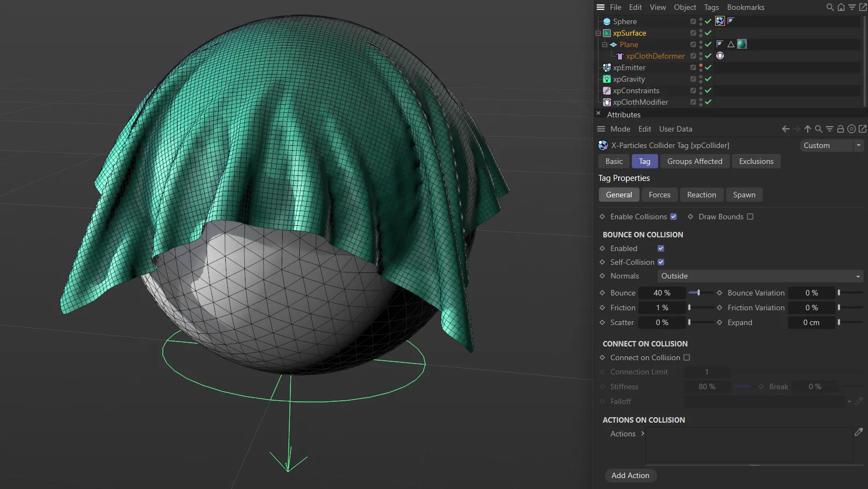Toggle xpEmitter red visibility dot
Screen dimensions: 868x489
pyautogui.click(x=701, y=66)
